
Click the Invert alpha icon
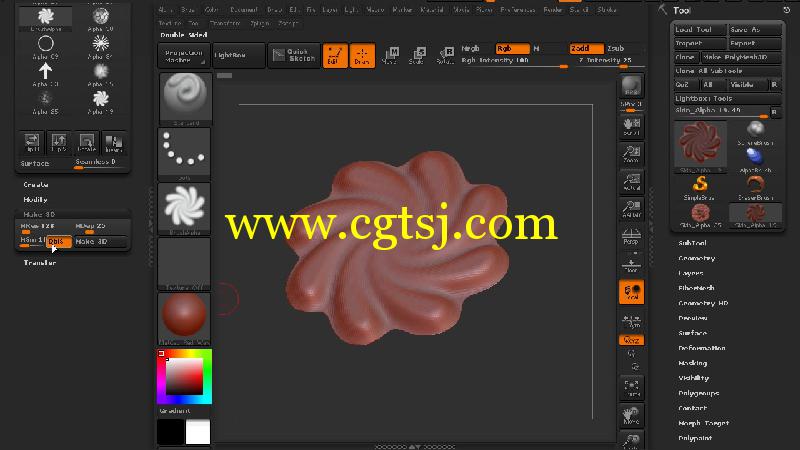113,142
